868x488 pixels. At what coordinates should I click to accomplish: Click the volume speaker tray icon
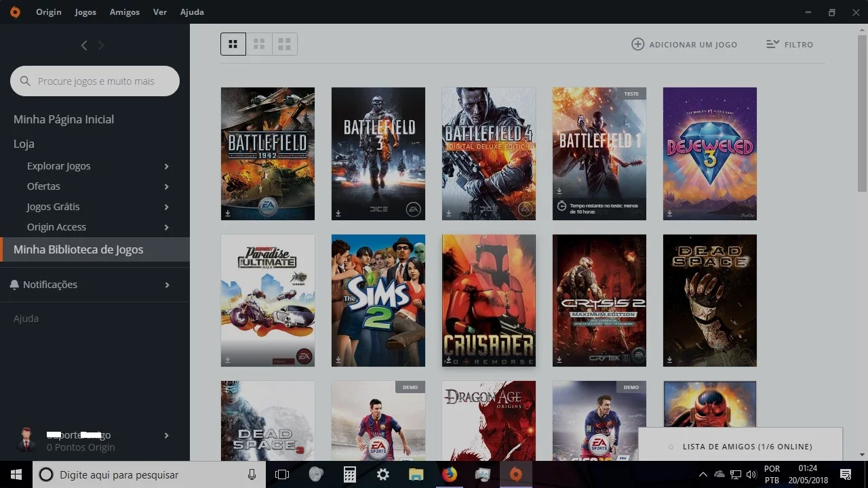(x=751, y=474)
